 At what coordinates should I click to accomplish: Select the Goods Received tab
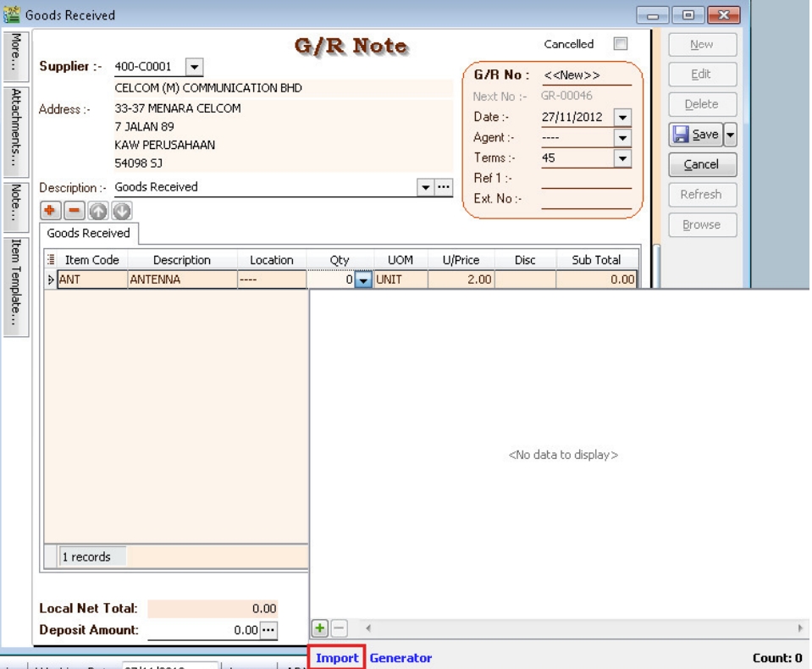pyautogui.click(x=88, y=233)
